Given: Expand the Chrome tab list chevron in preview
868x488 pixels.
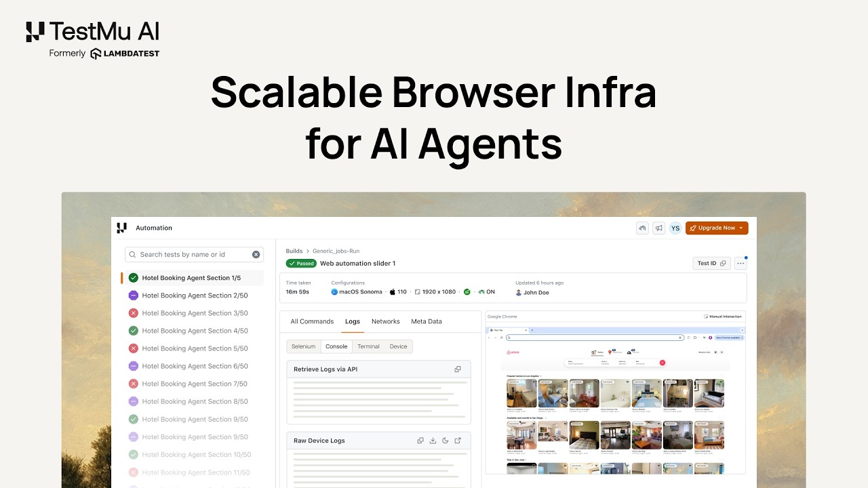Looking at the screenshot, I should (742, 330).
